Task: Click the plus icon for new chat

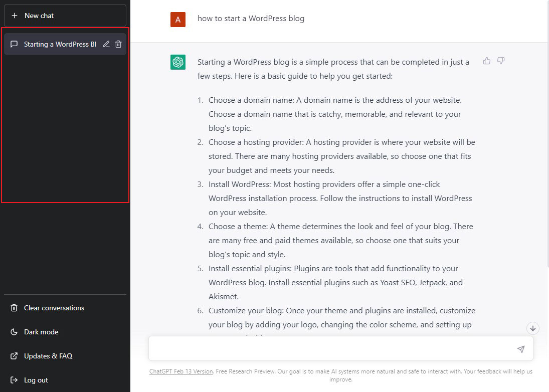Action: coord(15,16)
